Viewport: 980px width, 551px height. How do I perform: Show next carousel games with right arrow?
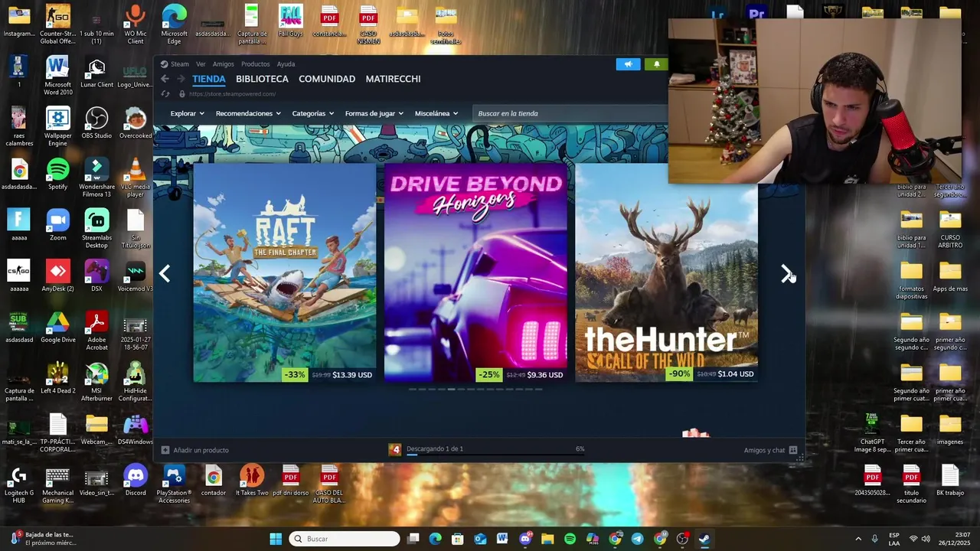coord(786,274)
